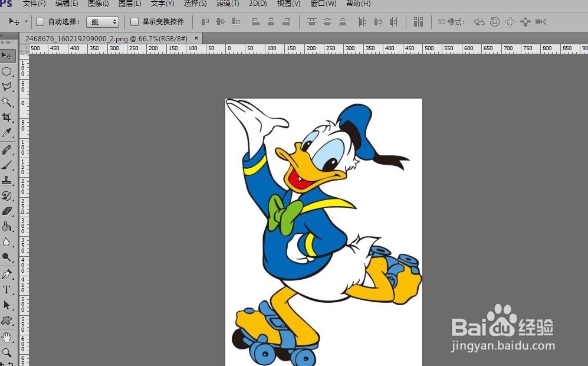
Task: Open 窗口(W) menu
Action: (324, 4)
